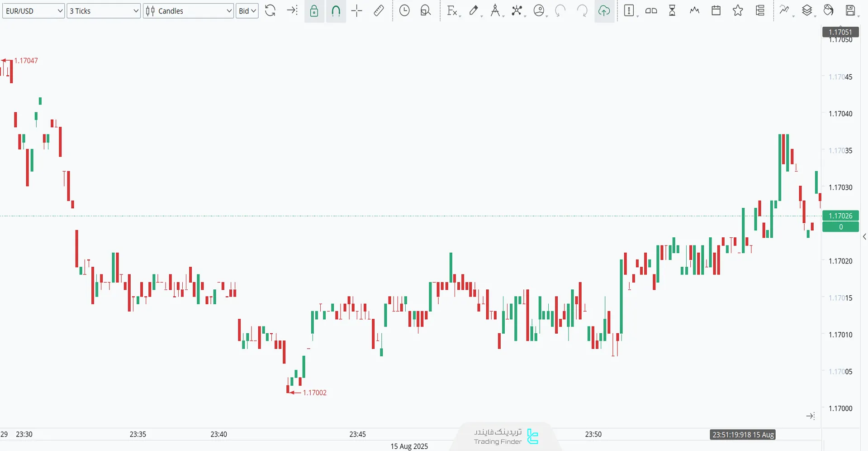Open the favorites star icon
This screenshot has height=451, width=868.
pyautogui.click(x=738, y=11)
